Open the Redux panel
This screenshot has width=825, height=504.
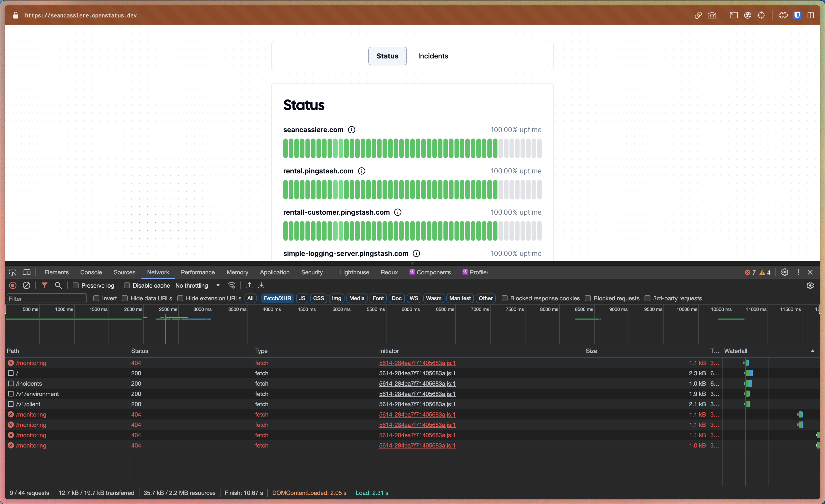pyautogui.click(x=389, y=272)
